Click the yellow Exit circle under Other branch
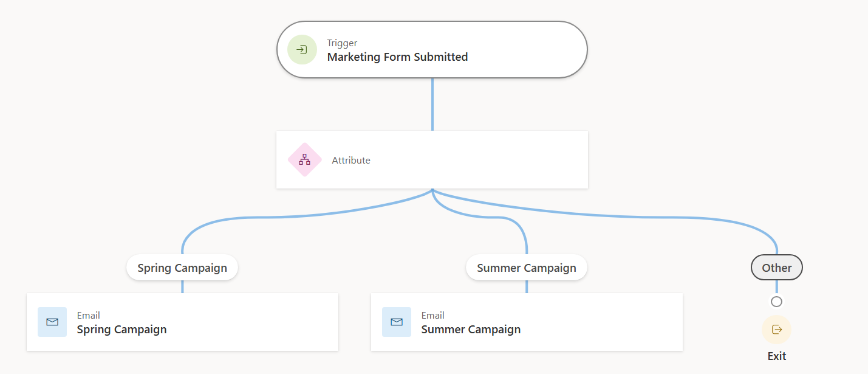Viewport: 868px width, 374px height. (x=776, y=330)
